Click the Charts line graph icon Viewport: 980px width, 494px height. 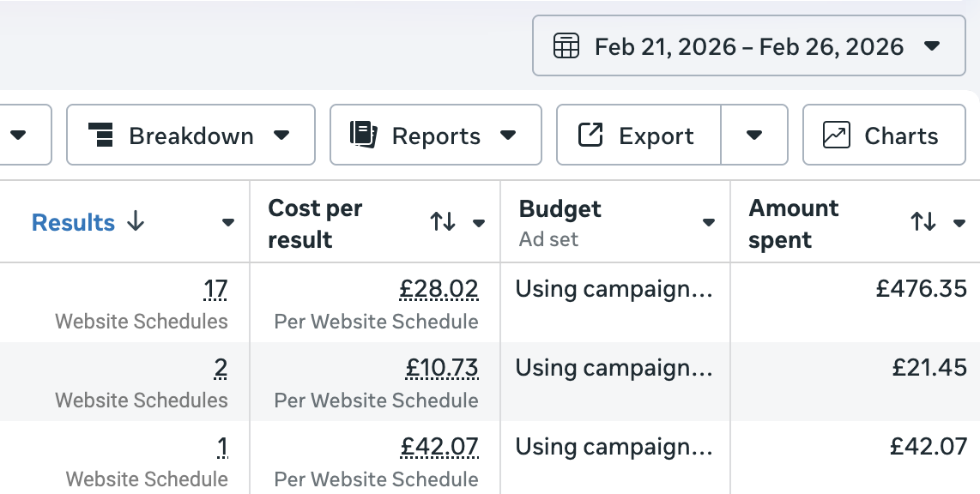pyautogui.click(x=836, y=135)
